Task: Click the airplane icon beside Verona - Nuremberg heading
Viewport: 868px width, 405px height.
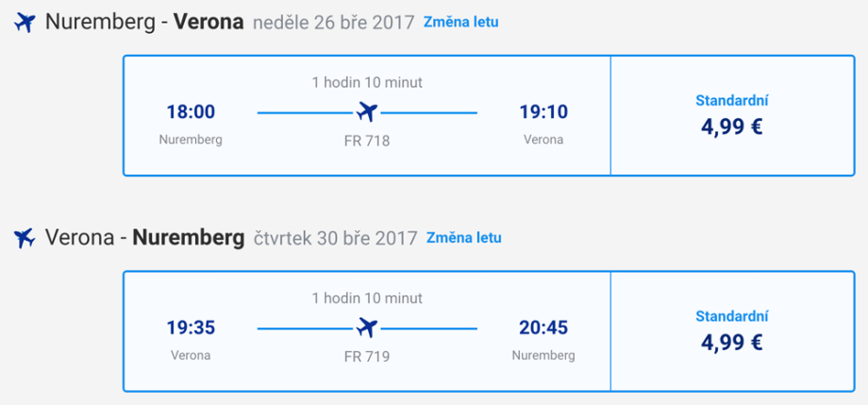Action: (25, 238)
